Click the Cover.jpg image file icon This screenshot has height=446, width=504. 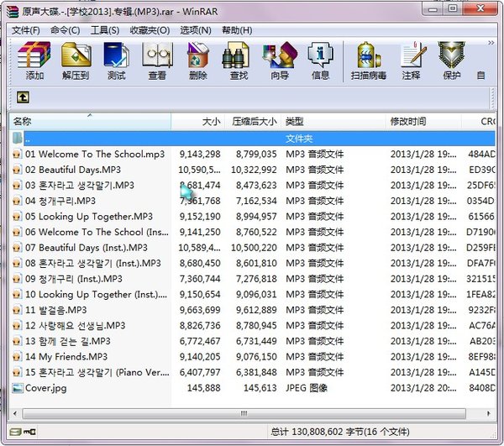click(x=18, y=388)
